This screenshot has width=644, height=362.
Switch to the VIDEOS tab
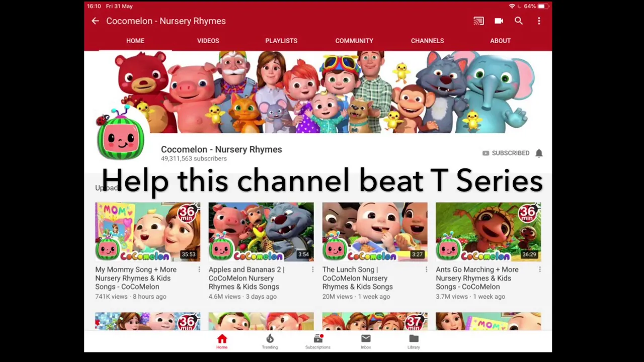(208, 41)
